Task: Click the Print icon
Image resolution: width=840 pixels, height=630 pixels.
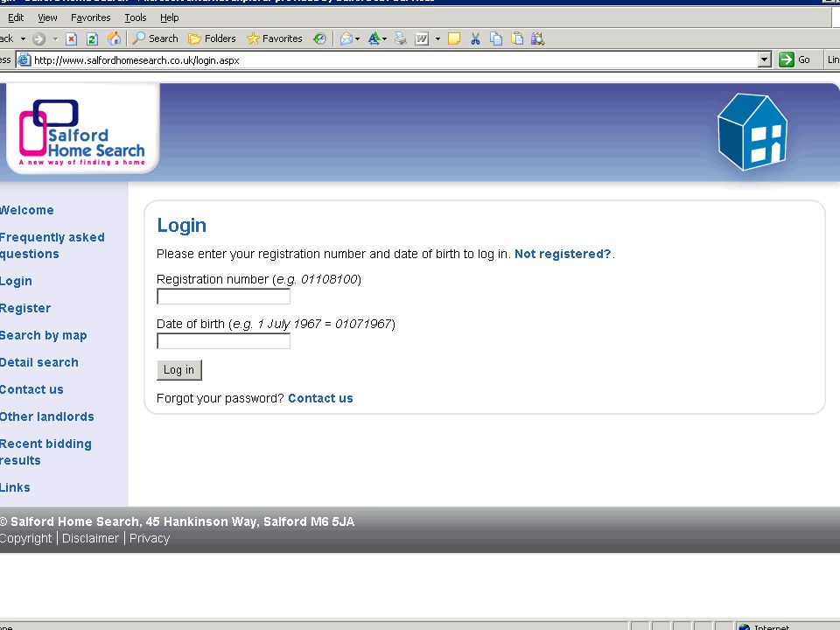Action: coord(400,38)
